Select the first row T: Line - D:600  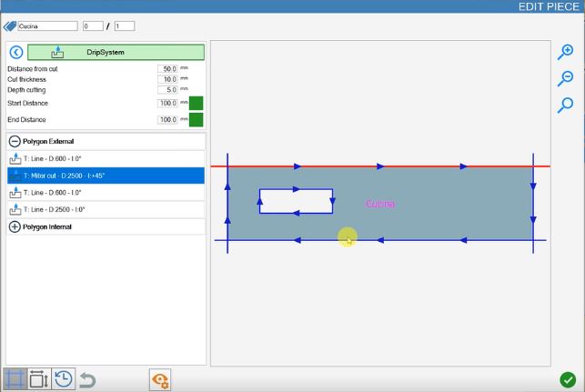click(106, 159)
